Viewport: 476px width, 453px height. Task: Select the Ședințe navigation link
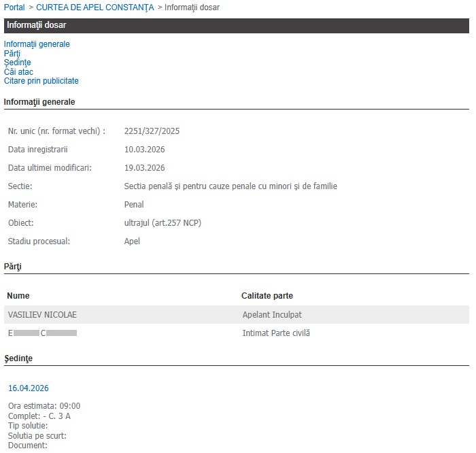[x=17, y=63]
